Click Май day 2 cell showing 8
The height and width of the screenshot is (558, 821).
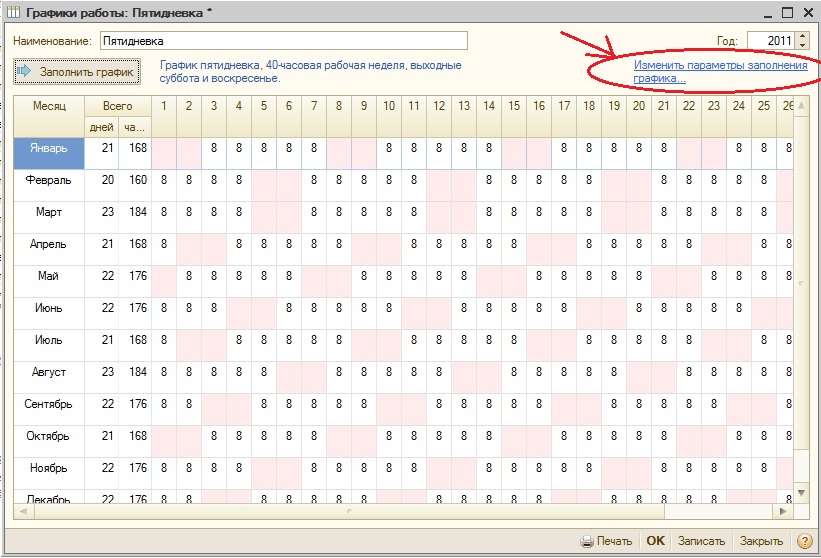(189, 281)
